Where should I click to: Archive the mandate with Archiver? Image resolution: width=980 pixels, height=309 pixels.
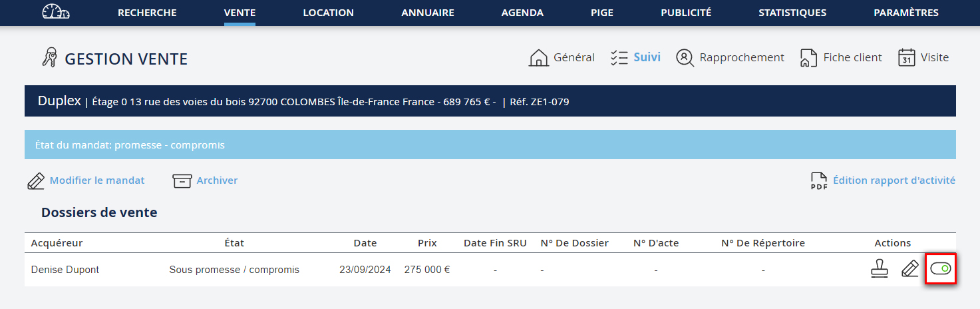[x=205, y=180]
